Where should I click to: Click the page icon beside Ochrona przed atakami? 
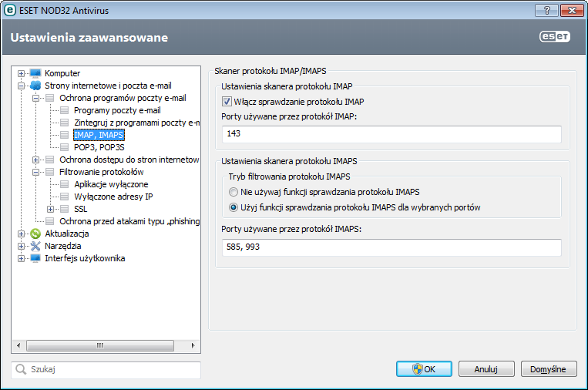pyautogui.click(x=50, y=221)
